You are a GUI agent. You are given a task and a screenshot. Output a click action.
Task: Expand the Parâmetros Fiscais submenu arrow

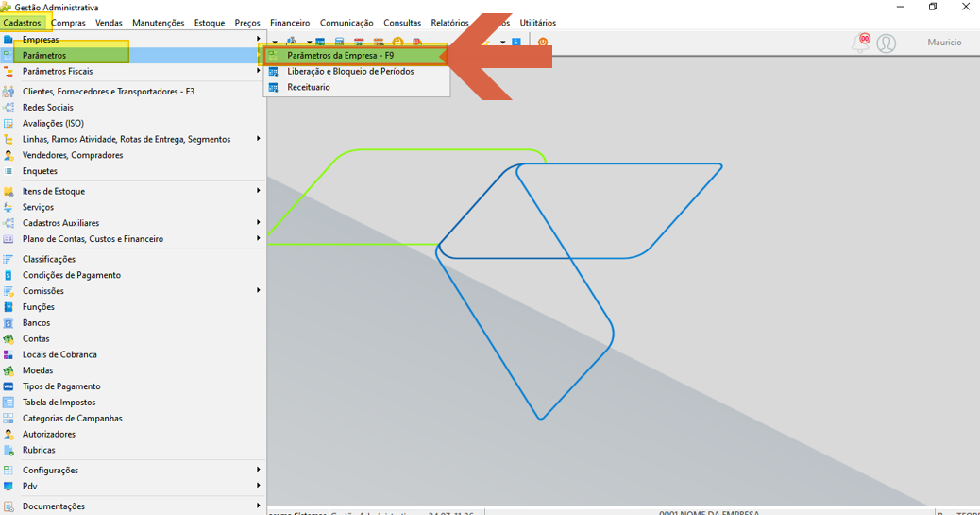pos(258,71)
